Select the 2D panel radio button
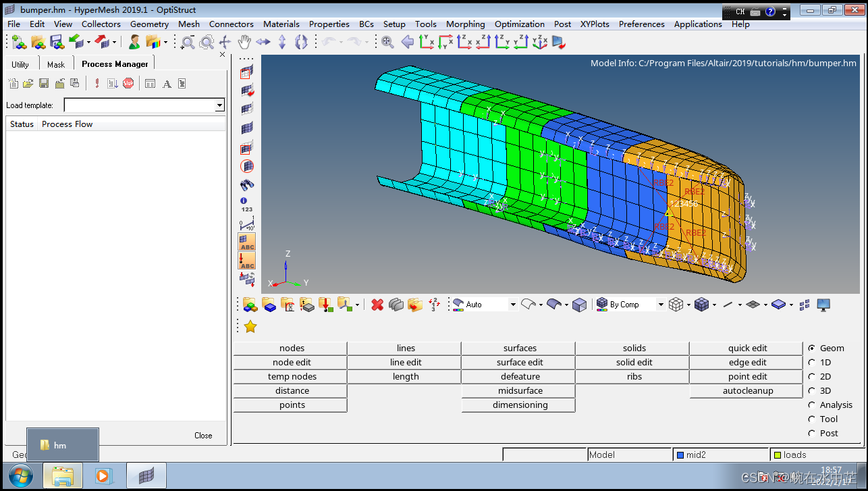The width and height of the screenshot is (868, 491). (x=812, y=377)
